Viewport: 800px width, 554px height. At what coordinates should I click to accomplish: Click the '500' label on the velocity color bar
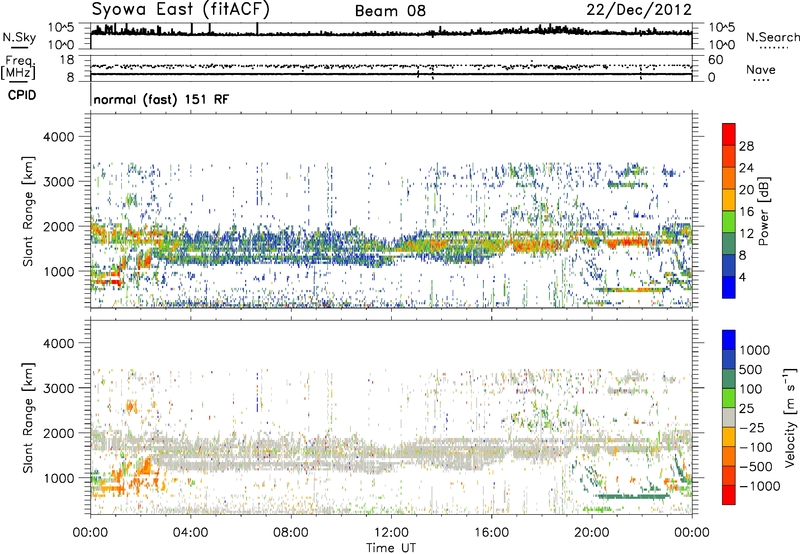[753, 369]
